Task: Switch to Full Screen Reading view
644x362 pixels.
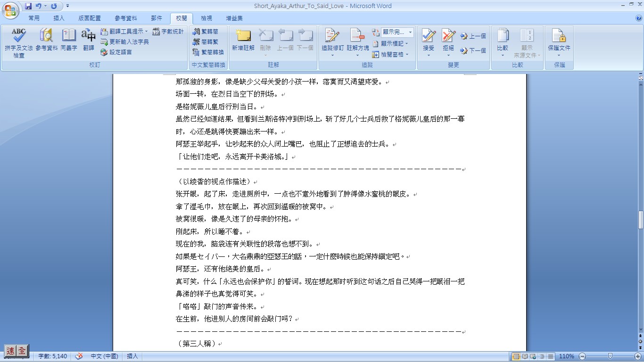Action: (525, 356)
